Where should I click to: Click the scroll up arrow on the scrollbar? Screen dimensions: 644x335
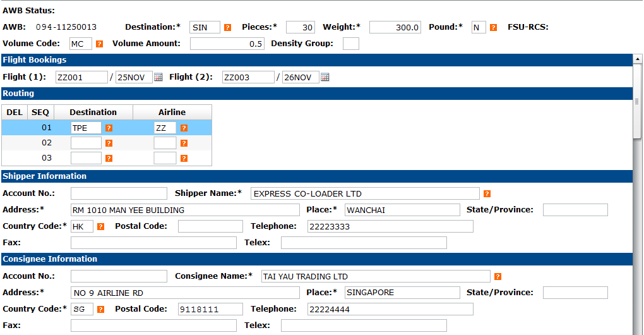tap(638, 60)
